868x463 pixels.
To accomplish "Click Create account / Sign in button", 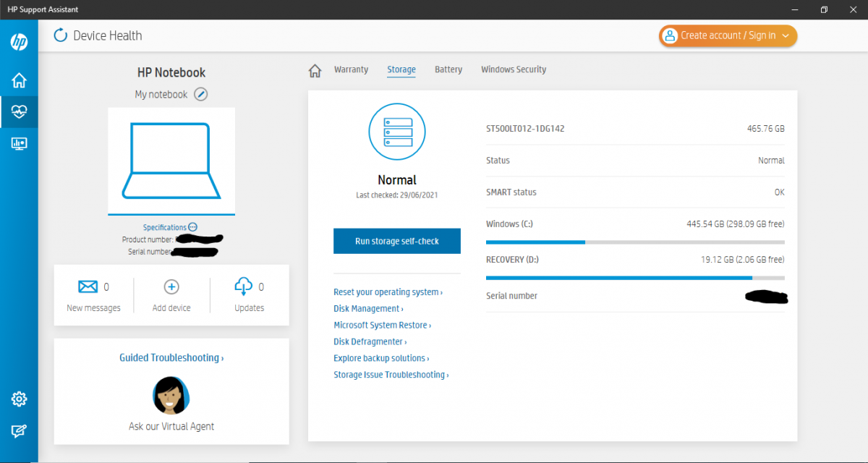I will click(x=728, y=35).
